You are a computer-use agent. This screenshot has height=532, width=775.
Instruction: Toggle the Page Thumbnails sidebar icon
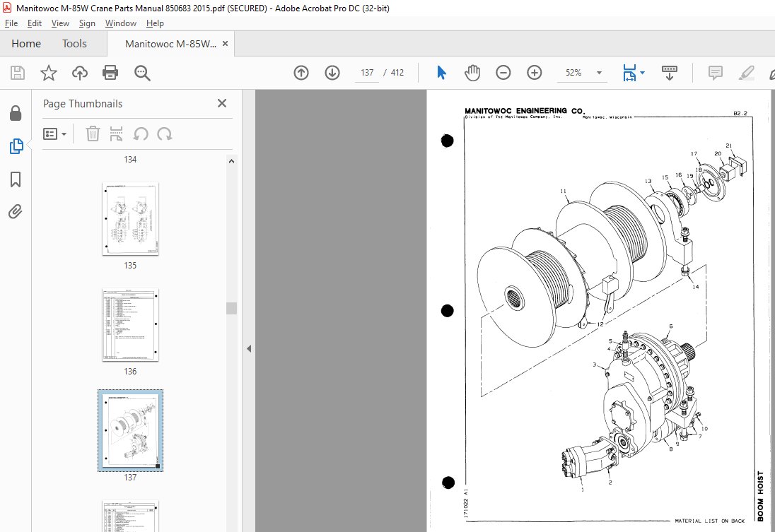(16, 146)
